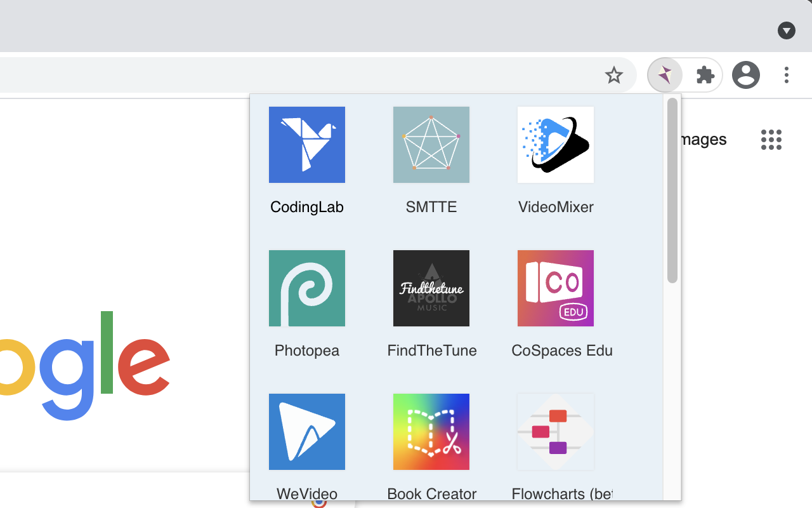Launch the Photopea spiral icon
Image resolution: width=812 pixels, height=508 pixels.
(x=307, y=288)
